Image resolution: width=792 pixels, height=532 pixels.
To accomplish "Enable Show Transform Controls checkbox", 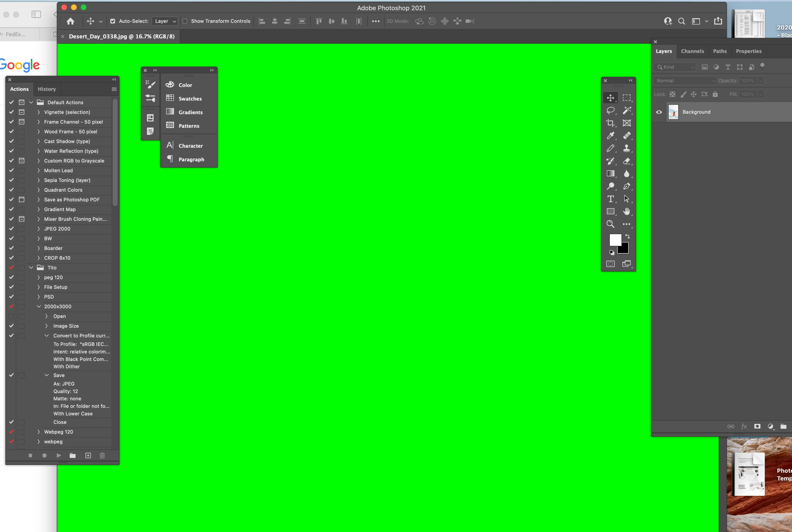I will click(x=185, y=21).
